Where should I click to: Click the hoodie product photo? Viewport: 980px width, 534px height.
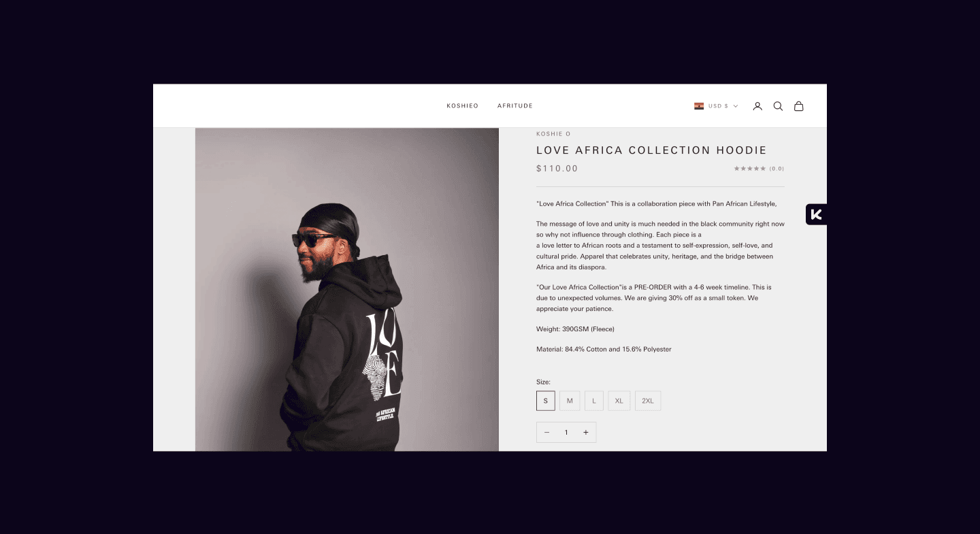347,290
